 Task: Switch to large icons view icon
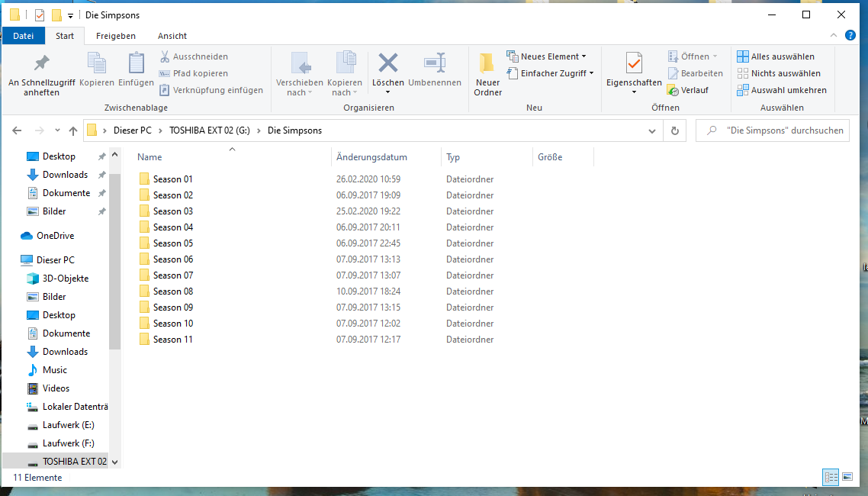click(x=847, y=477)
